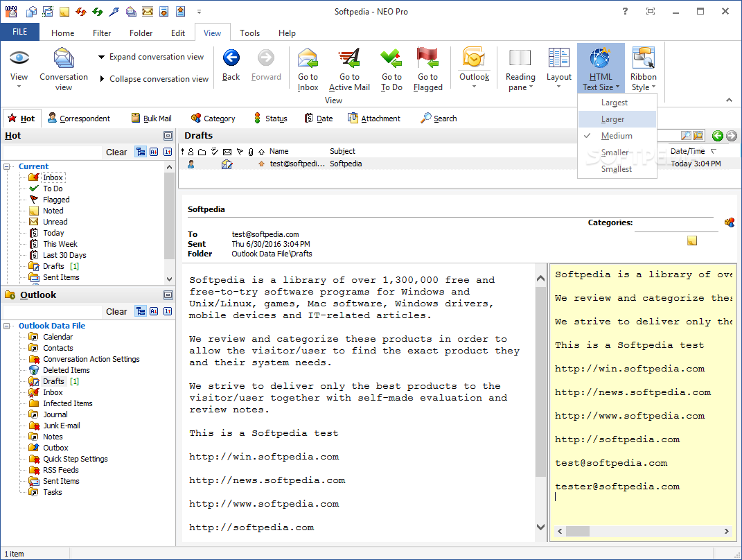Select the test@softpedia Drafts message row
The width and height of the screenshot is (742, 560).
pos(459,164)
